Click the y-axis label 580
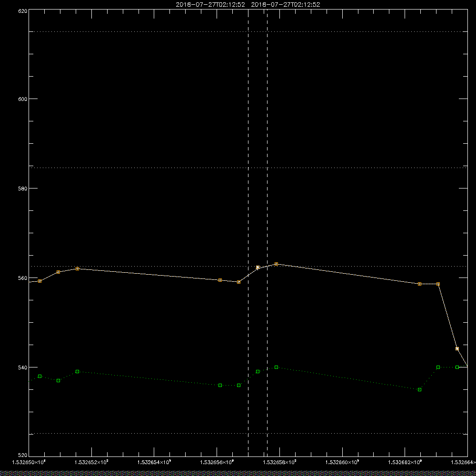This screenshot has width=476, height=476. 23,188
